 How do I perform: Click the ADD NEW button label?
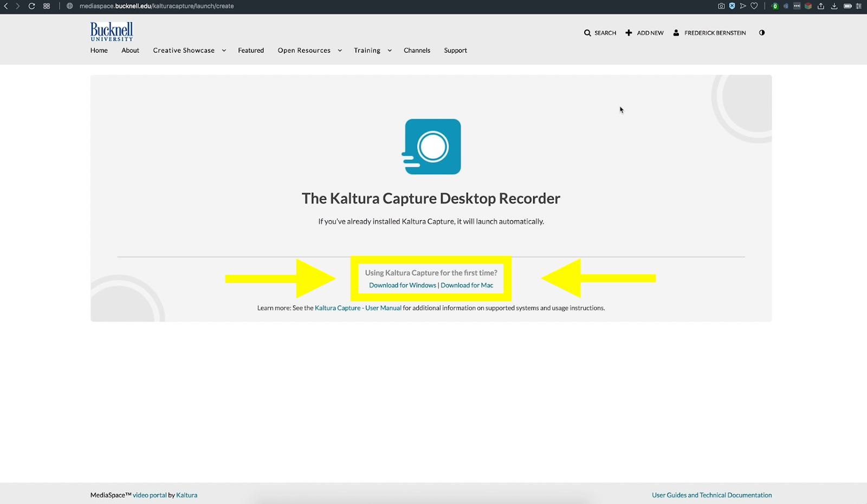coord(650,33)
